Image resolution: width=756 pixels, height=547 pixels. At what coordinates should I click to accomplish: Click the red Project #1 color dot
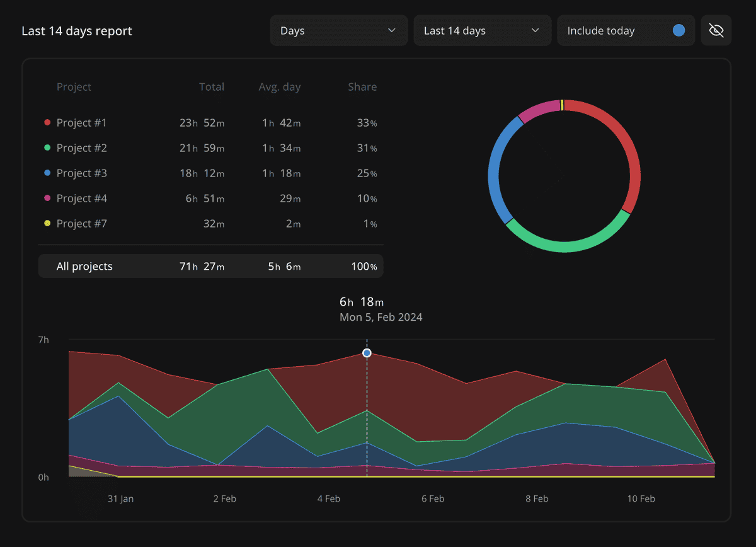click(x=47, y=122)
